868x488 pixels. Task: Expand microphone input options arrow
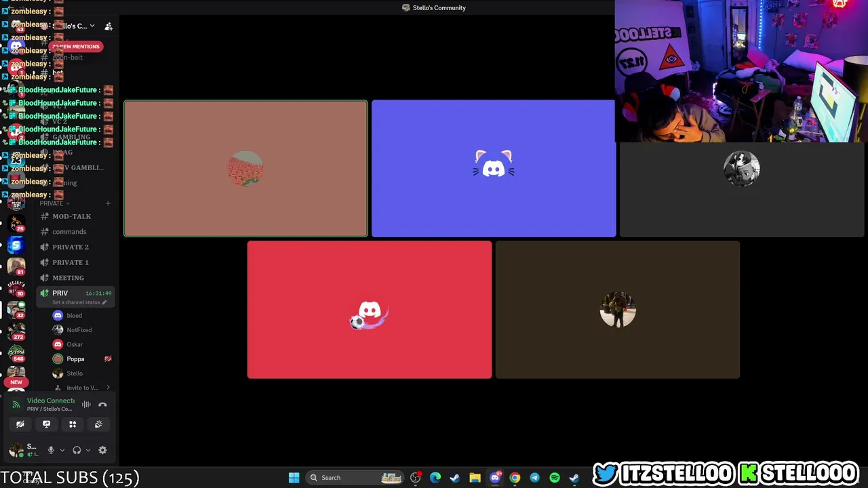coord(62,450)
